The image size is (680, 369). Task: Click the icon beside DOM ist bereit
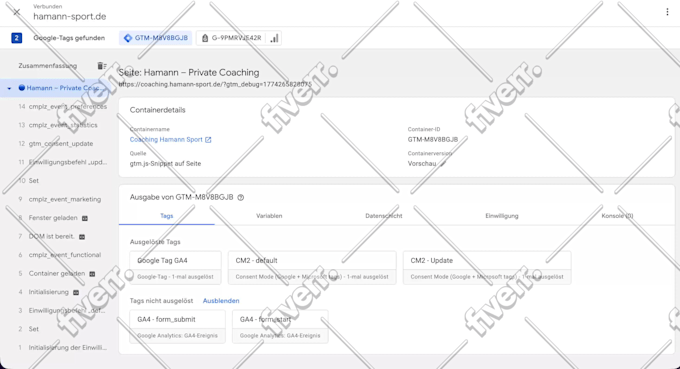click(82, 237)
